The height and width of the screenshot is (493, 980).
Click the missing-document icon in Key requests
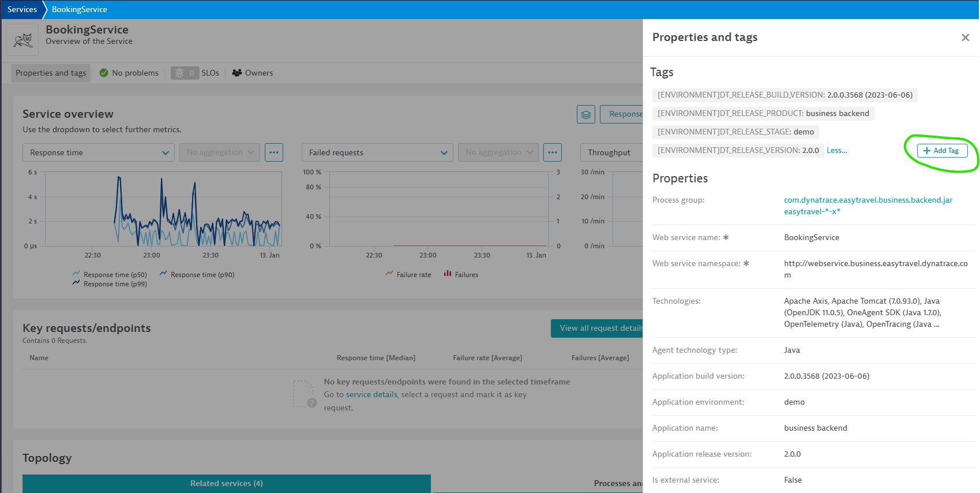click(x=305, y=394)
